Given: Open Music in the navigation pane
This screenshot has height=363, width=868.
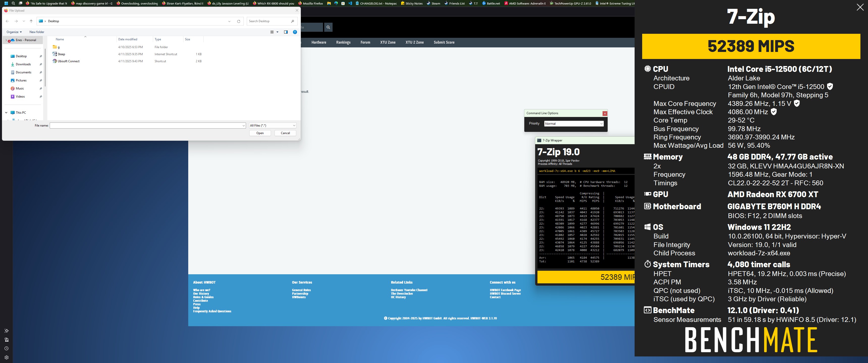Looking at the screenshot, I should (x=20, y=88).
